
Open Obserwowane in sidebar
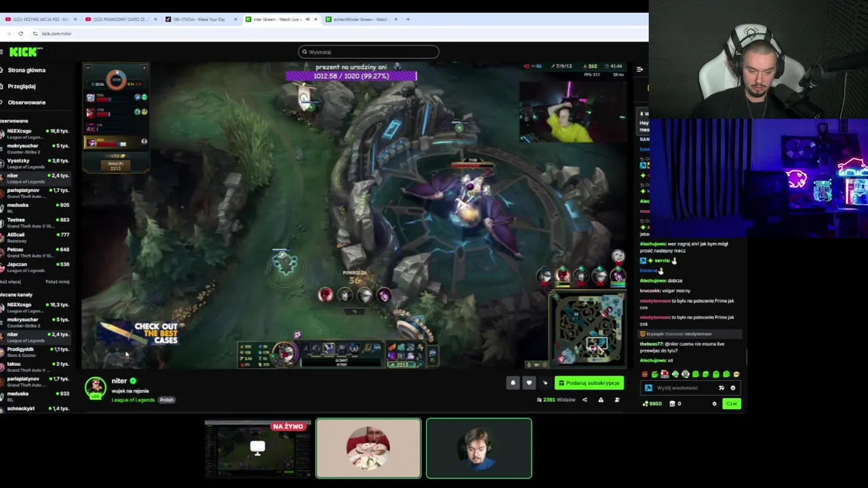26,102
